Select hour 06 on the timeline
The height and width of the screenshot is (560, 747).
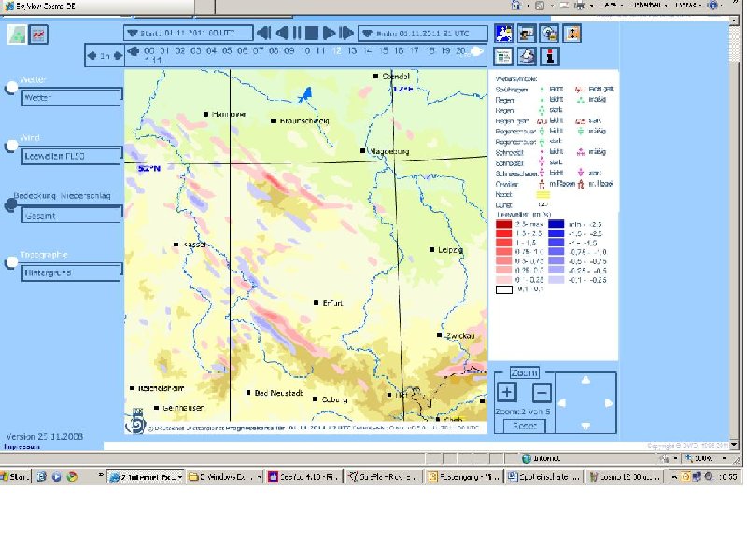coord(243,51)
